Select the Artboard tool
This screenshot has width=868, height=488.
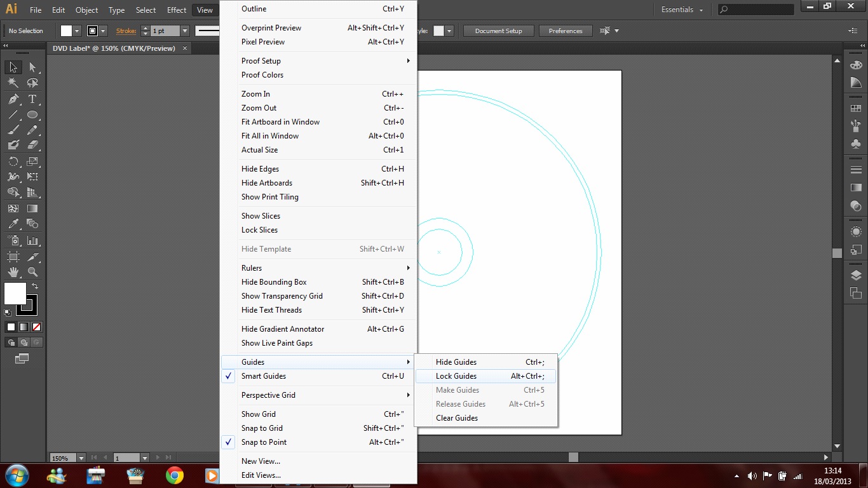[x=13, y=257]
